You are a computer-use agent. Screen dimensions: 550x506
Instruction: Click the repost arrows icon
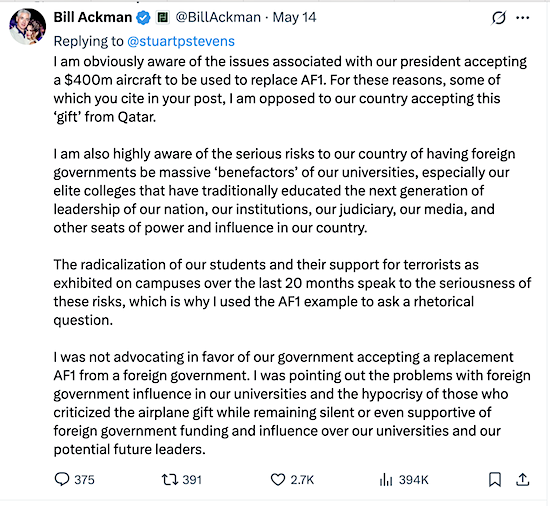[170, 479]
